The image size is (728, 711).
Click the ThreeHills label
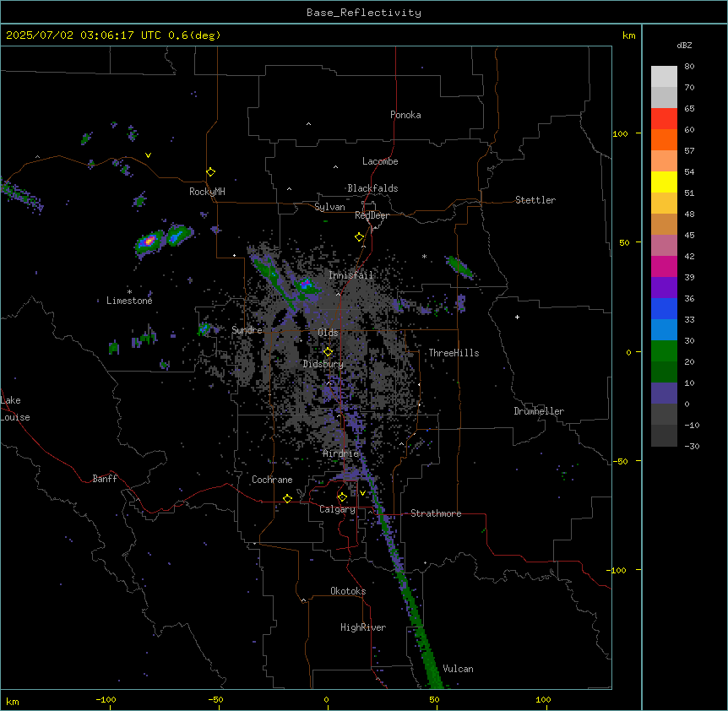tap(454, 353)
